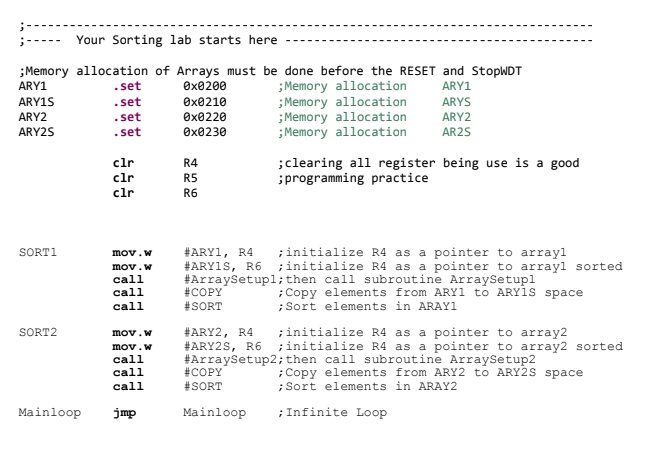
Task: Click the 0x0230 address for ARY2S
Action: [205, 132]
